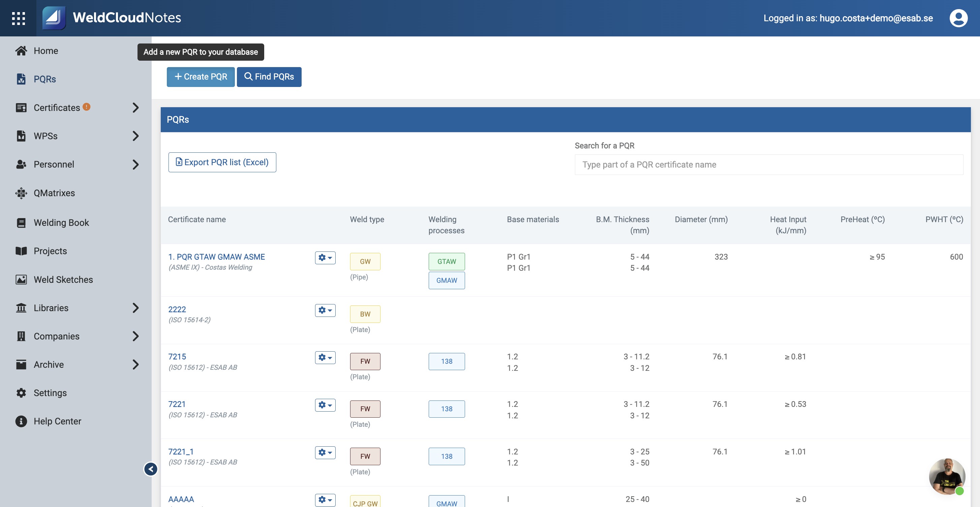The height and width of the screenshot is (507, 980).
Task: Click the Personnel people icon
Action: (21, 165)
